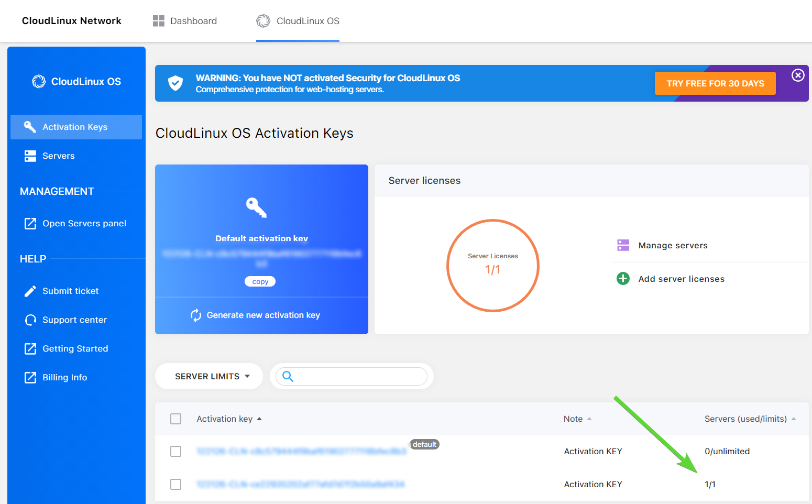Select the checkbox for the 1/1 key row

(176, 485)
